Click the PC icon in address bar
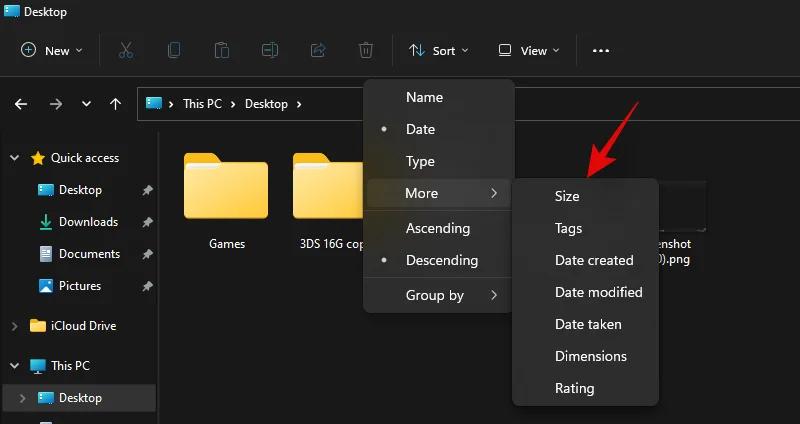 coord(154,104)
